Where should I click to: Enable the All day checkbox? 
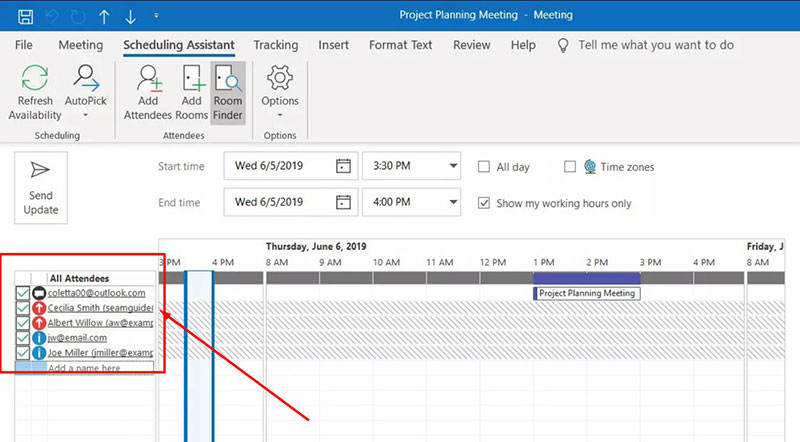click(484, 166)
